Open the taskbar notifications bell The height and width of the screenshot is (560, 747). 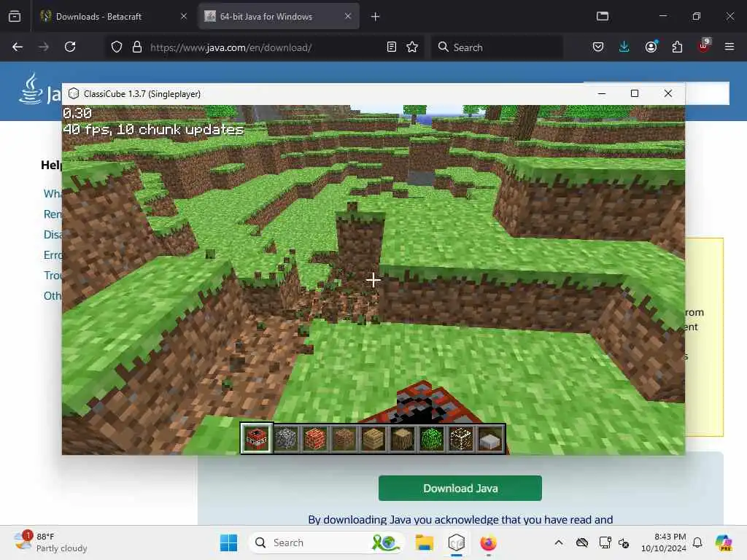point(697,542)
